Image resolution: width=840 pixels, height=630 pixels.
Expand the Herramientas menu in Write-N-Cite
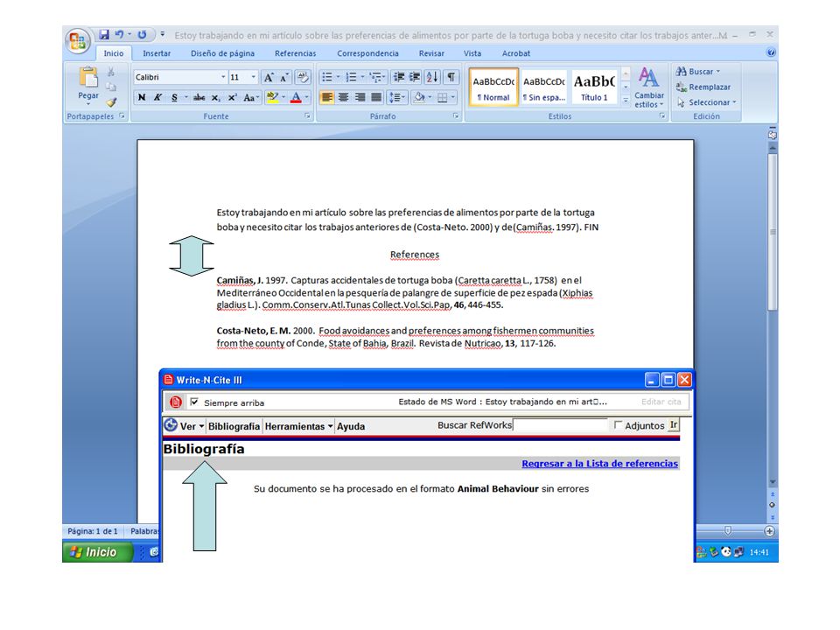(x=298, y=426)
